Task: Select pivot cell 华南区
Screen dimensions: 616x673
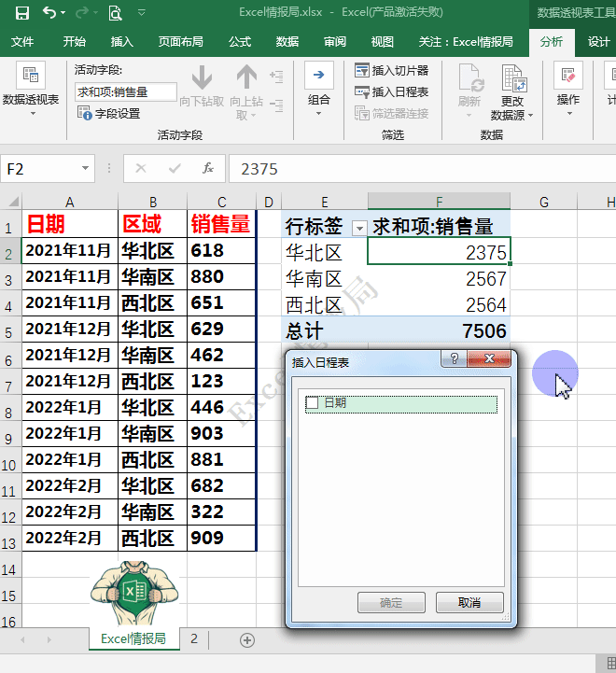Action: coord(325,279)
